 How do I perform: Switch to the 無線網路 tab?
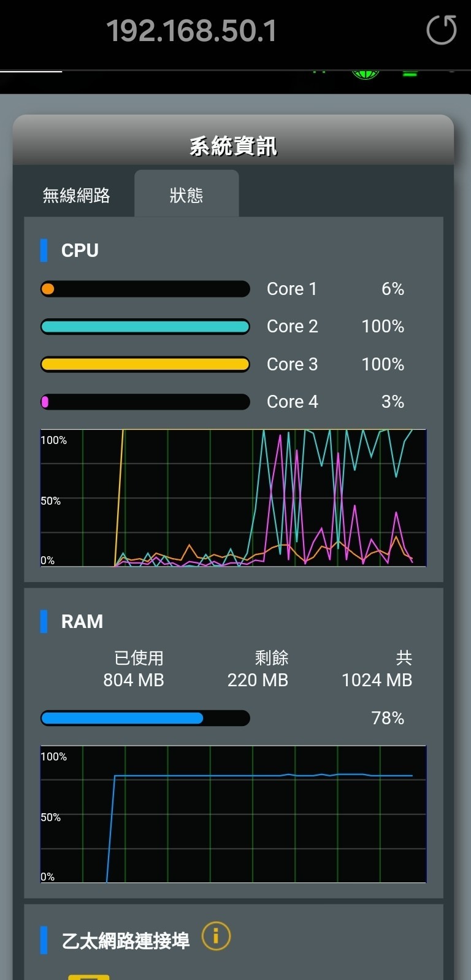77,195
